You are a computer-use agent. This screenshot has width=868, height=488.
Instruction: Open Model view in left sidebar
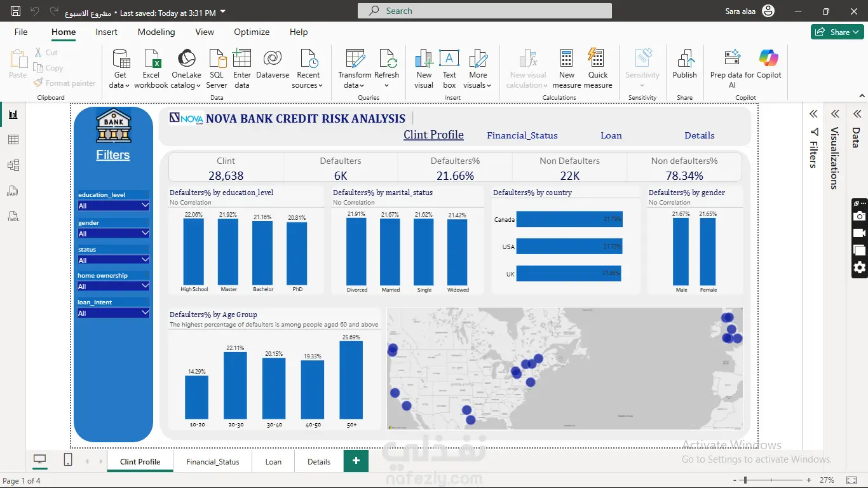pyautogui.click(x=13, y=165)
